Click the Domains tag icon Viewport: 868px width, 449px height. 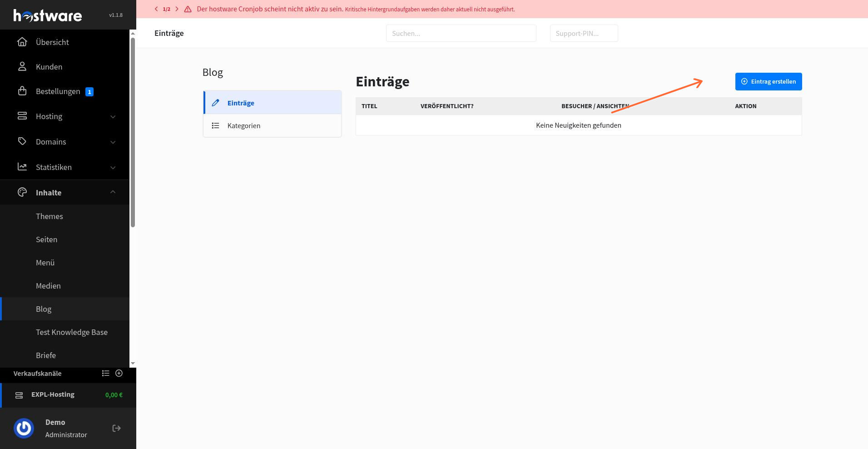22,141
